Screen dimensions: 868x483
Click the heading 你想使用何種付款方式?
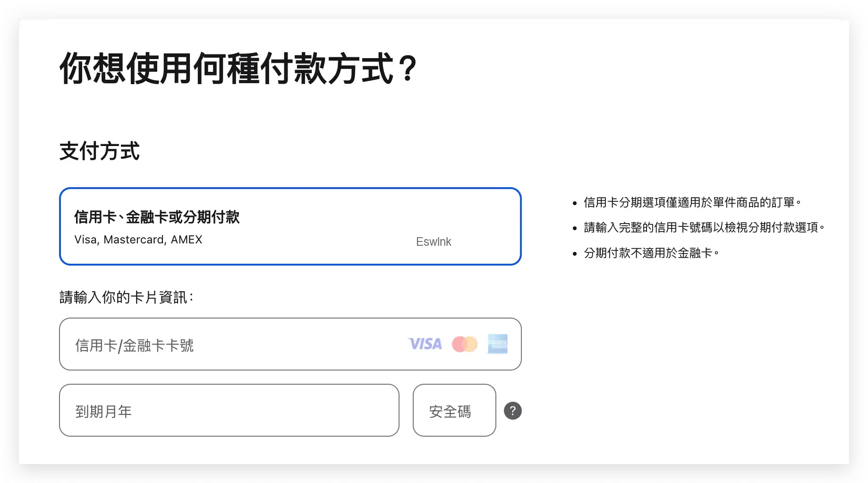tap(238, 69)
